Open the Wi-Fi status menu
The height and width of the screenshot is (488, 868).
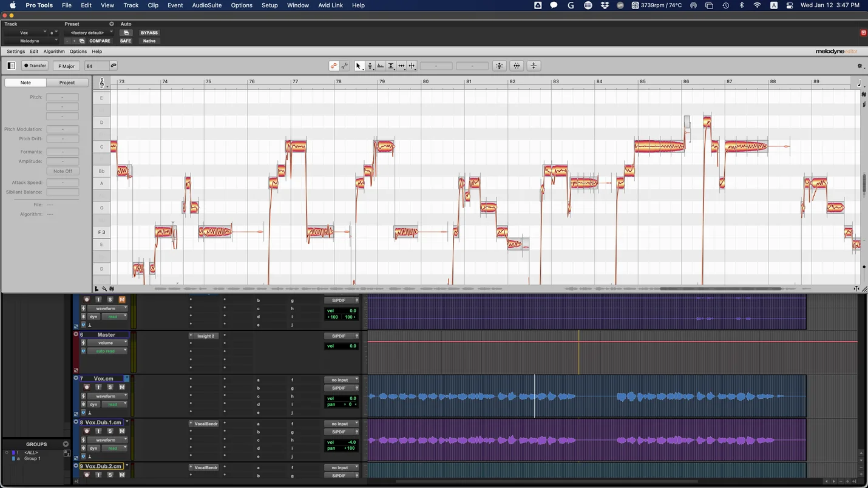(x=757, y=5)
